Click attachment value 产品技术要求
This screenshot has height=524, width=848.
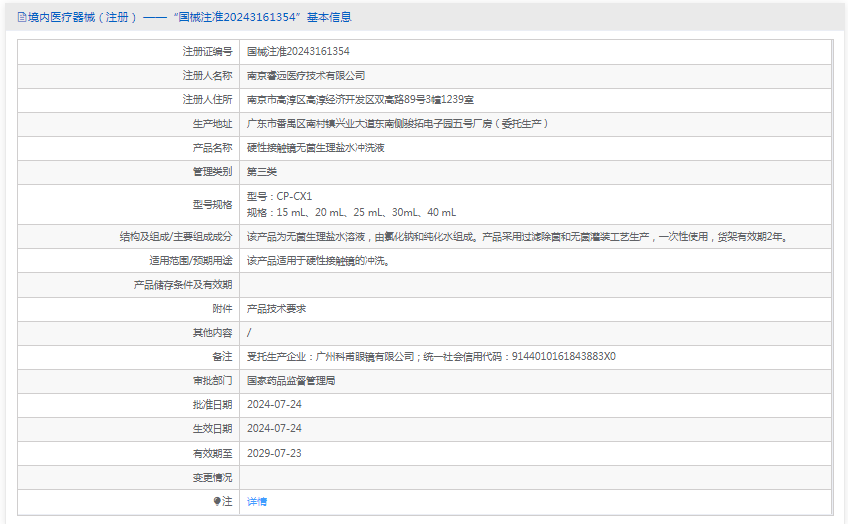click(276, 309)
